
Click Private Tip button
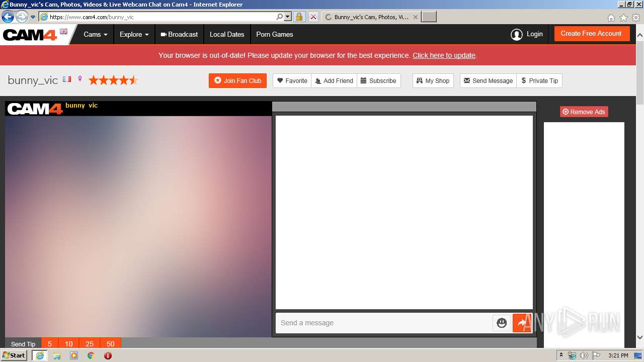point(539,80)
